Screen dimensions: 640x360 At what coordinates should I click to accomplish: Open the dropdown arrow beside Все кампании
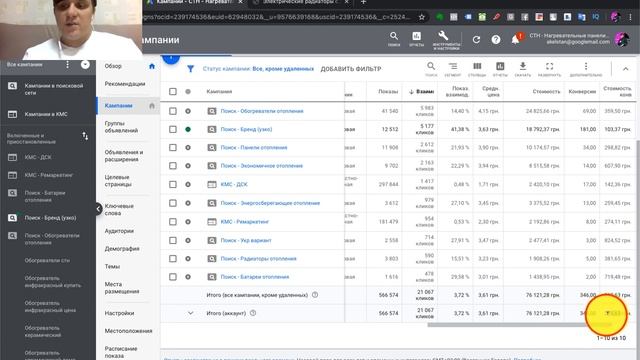85,64
